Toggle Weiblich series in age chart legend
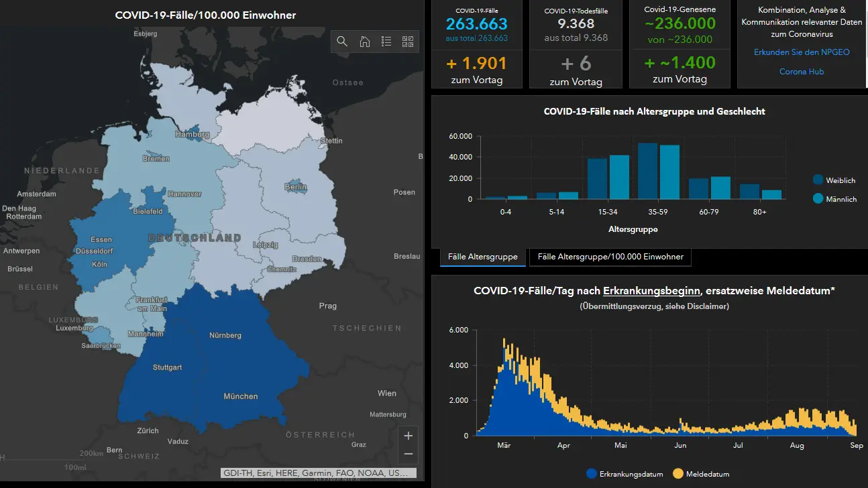Viewport: 868px width, 488px height. tap(834, 180)
